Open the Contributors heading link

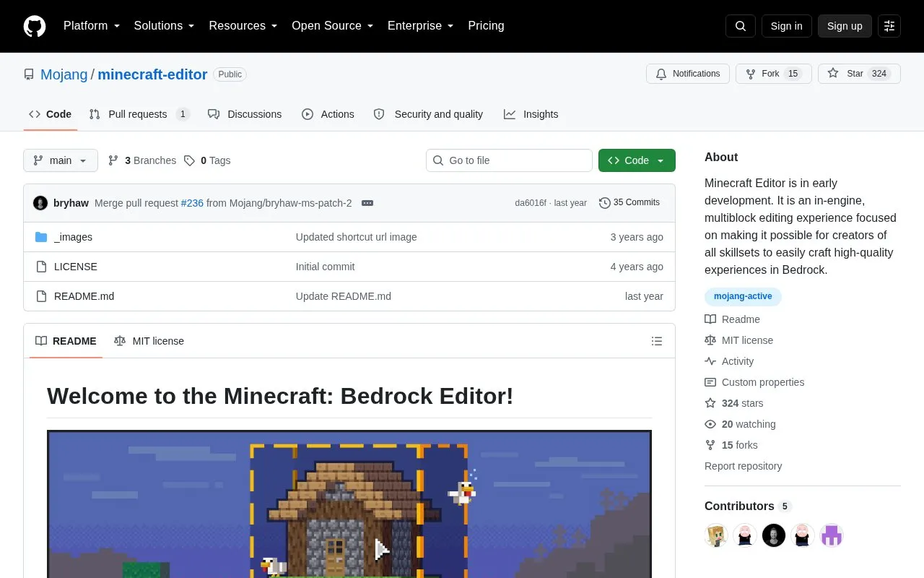[748, 506]
